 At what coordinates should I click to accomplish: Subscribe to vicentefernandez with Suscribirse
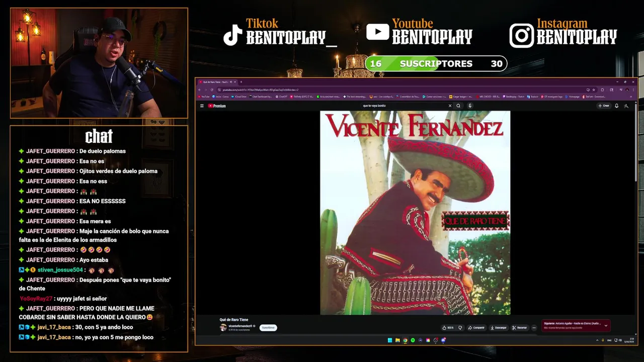268,328
